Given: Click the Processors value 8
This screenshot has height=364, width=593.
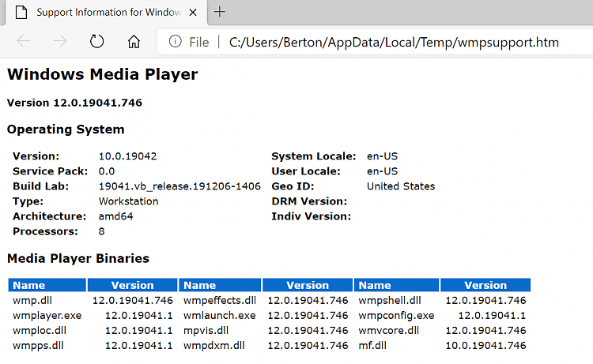Looking at the screenshot, I should [x=101, y=231].
